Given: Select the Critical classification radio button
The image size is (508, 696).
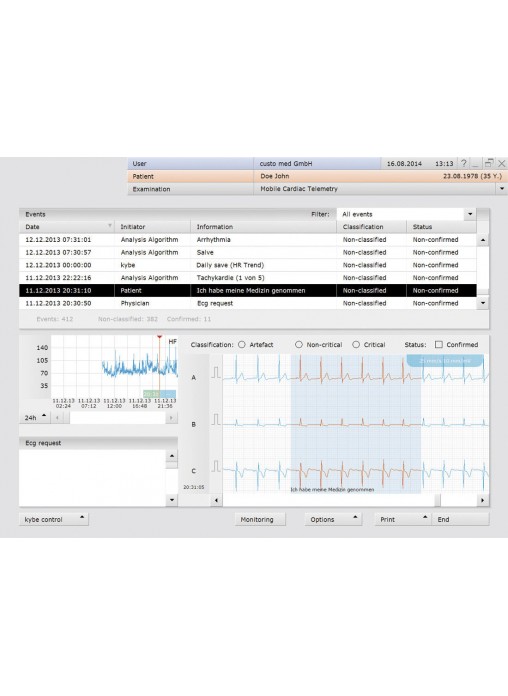Looking at the screenshot, I should [x=356, y=344].
